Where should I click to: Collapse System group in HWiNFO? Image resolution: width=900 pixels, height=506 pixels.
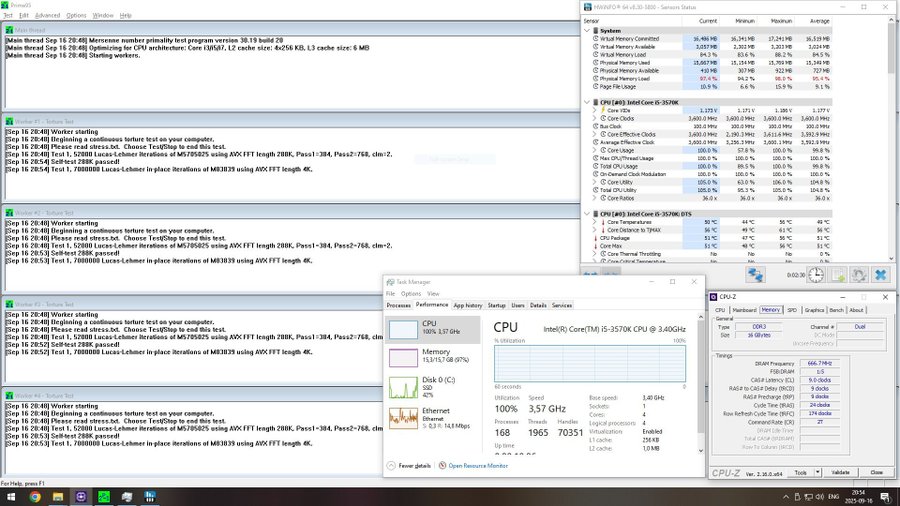pos(587,30)
